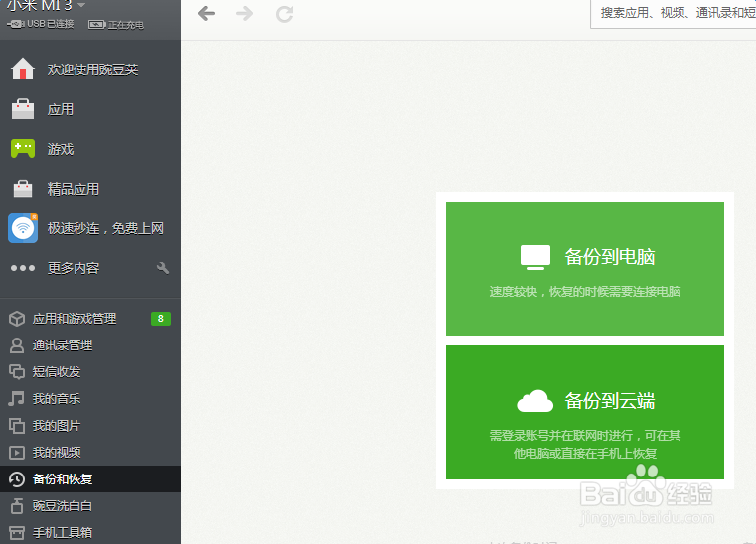Click the cube icon for 应用和游戏管理

tap(17, 319)
